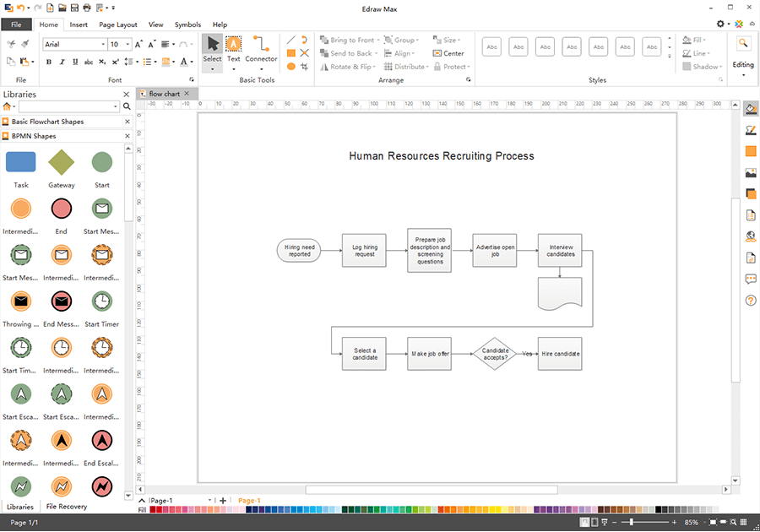Click the Select pointer tool

(x=213, y=49)
